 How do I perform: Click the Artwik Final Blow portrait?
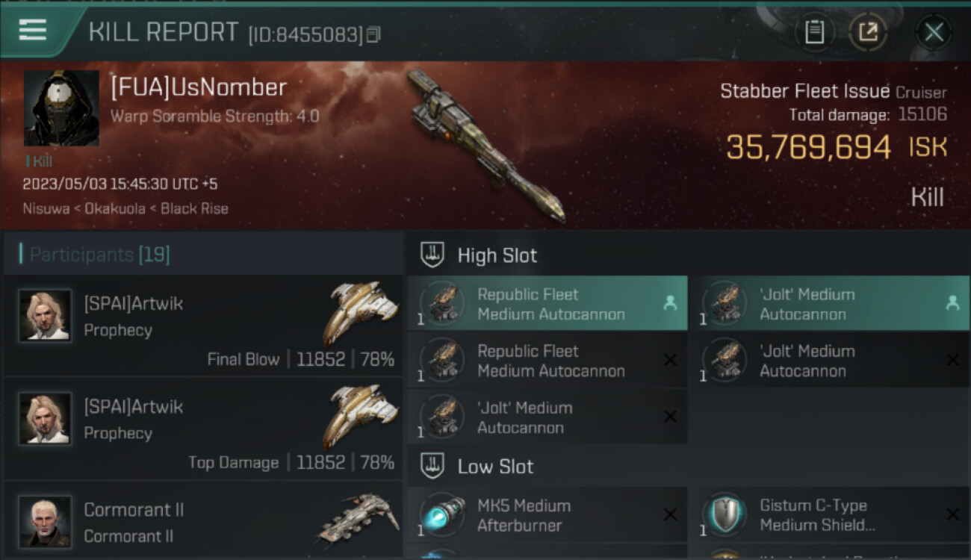coord(45,316)
